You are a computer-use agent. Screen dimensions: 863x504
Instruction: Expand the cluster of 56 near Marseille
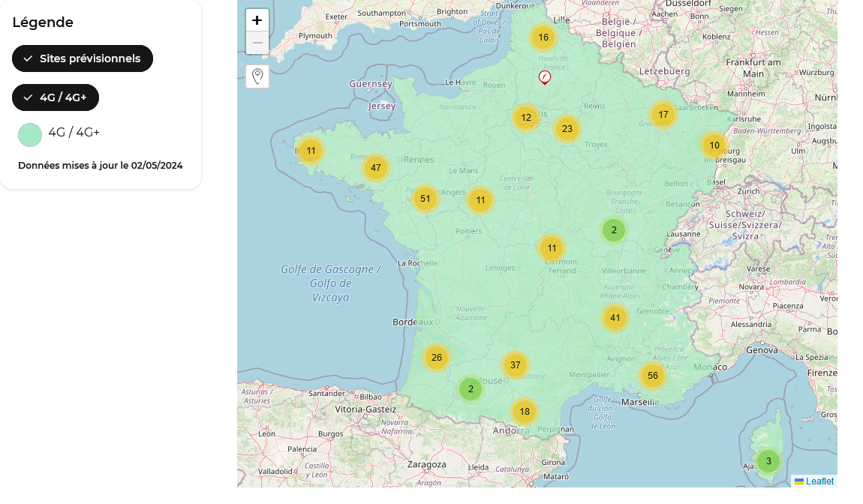pyautogui.click(x=653, y=376)
